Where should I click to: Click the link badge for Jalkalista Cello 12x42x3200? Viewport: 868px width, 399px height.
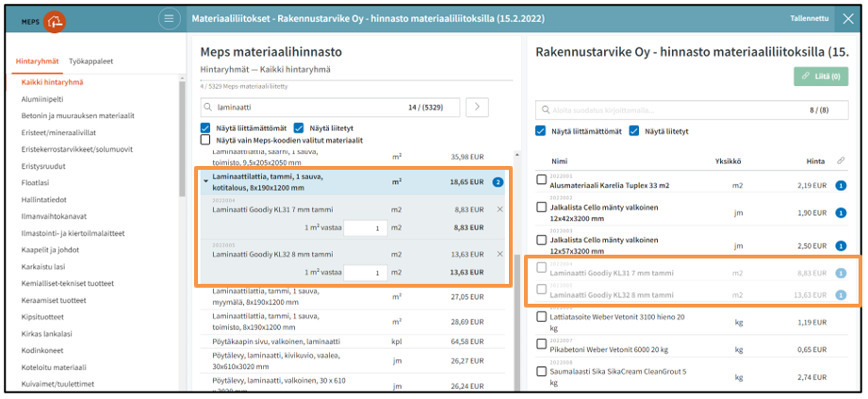(x=841, y=213)
